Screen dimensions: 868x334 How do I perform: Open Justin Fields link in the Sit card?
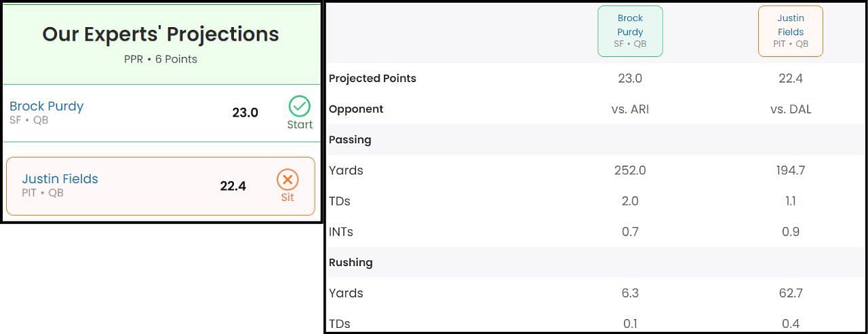point(60,179)
